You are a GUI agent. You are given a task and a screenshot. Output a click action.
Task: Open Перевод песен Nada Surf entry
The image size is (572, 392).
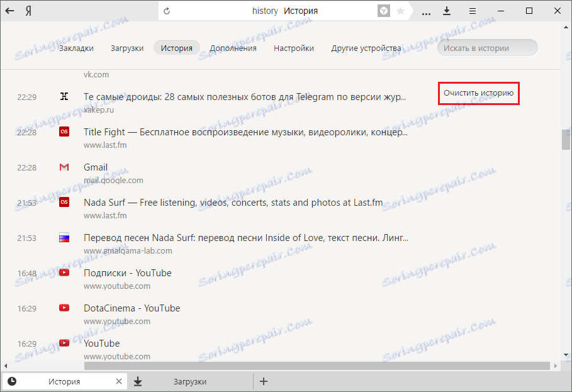point(246,238)
